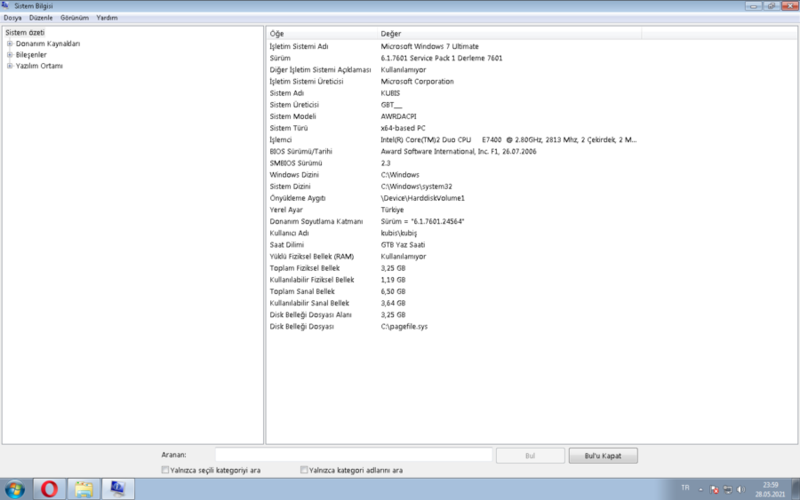Open the Yardım menu
The width and height of the screenshot is (800, 500).
107,18
